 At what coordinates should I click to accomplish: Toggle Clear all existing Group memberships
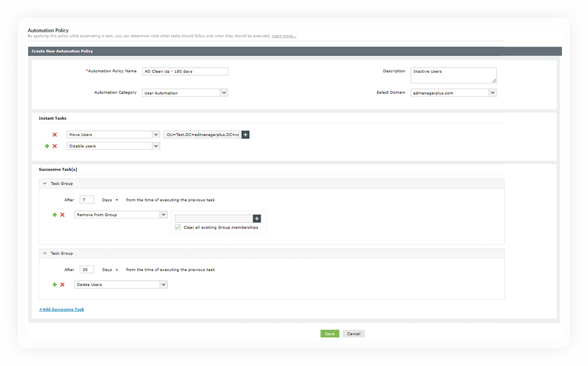pyautogui.click(x=178, y=227)
